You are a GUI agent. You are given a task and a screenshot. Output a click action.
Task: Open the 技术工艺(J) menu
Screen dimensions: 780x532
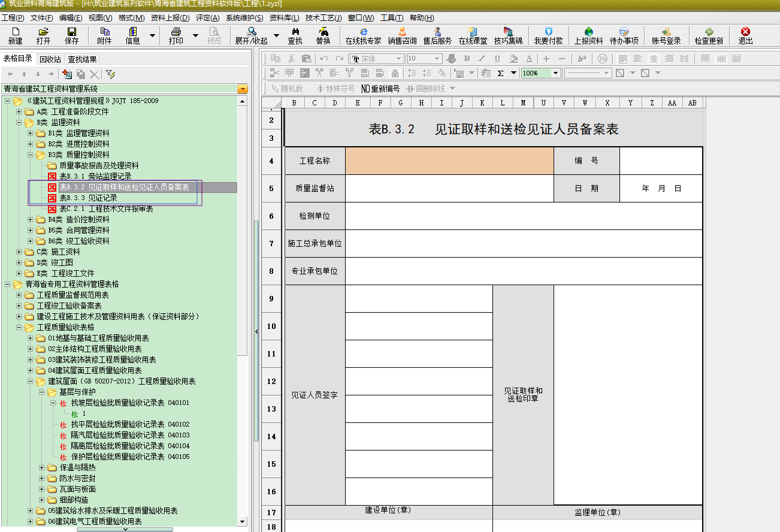point(324,18)
